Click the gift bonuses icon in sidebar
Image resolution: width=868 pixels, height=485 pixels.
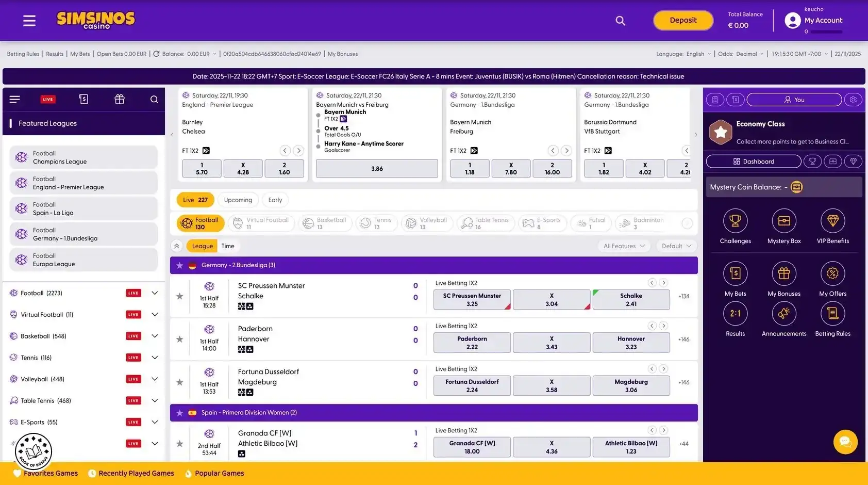point(120,99)
